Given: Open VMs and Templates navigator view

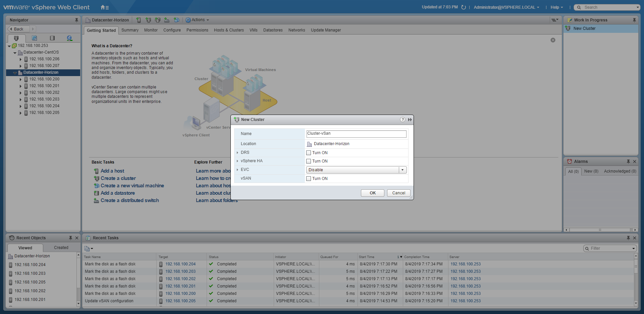Looking at the screenshot, I should tap(34, 38).
